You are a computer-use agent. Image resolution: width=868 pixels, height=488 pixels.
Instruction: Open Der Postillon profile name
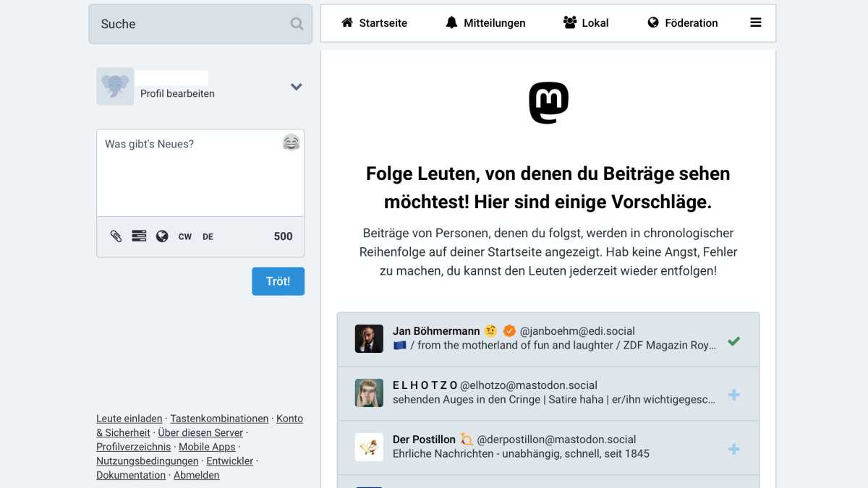coord(424,440)
